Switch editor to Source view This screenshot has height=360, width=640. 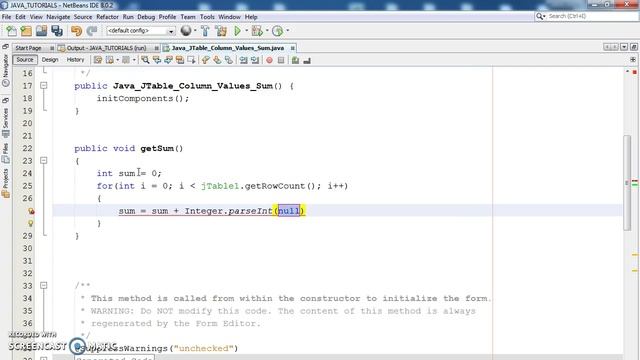click(25, 60)
